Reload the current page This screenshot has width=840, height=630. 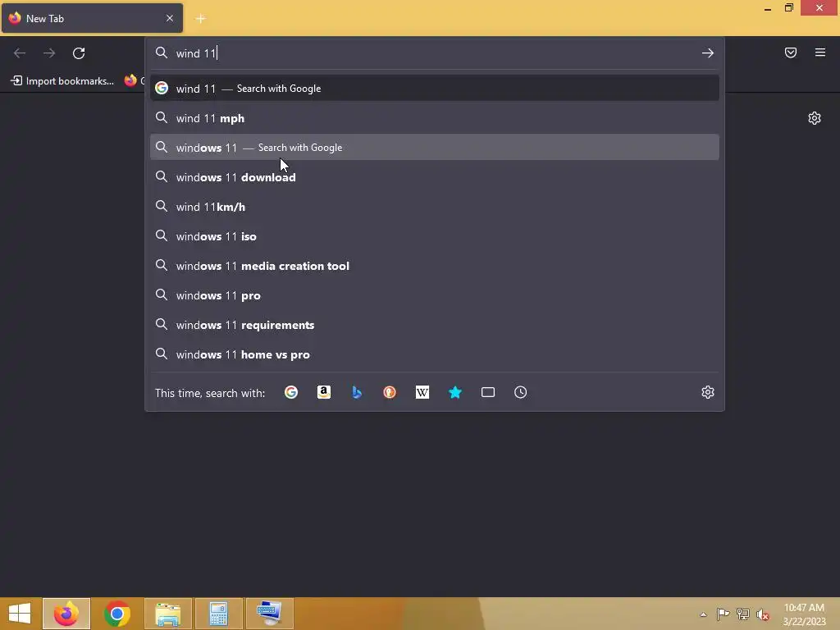(x=79, y=53)
